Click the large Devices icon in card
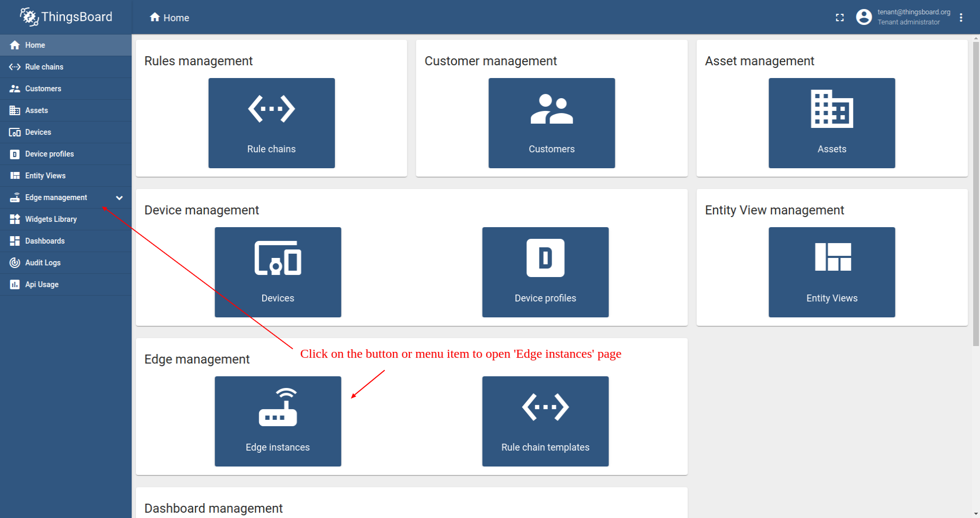980x518 pixels. pos(278,258)
